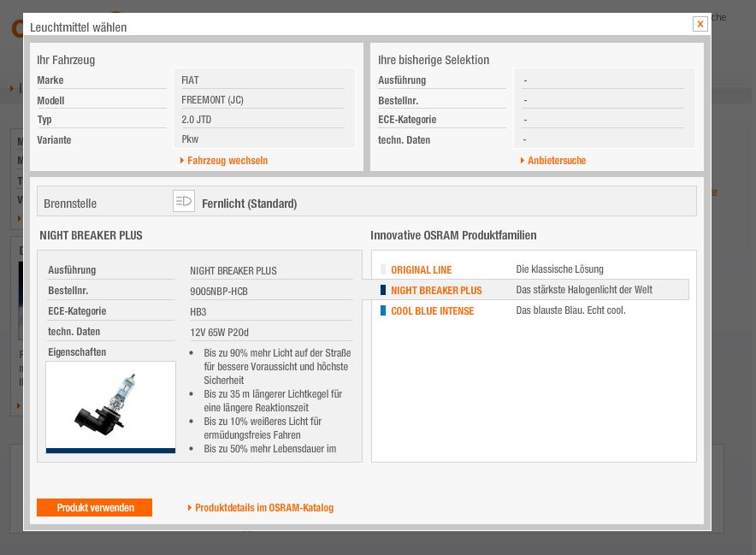Open Produktdetails im OSRAM-Katalog link
This screenshot has height=555, width=756.
264,508
